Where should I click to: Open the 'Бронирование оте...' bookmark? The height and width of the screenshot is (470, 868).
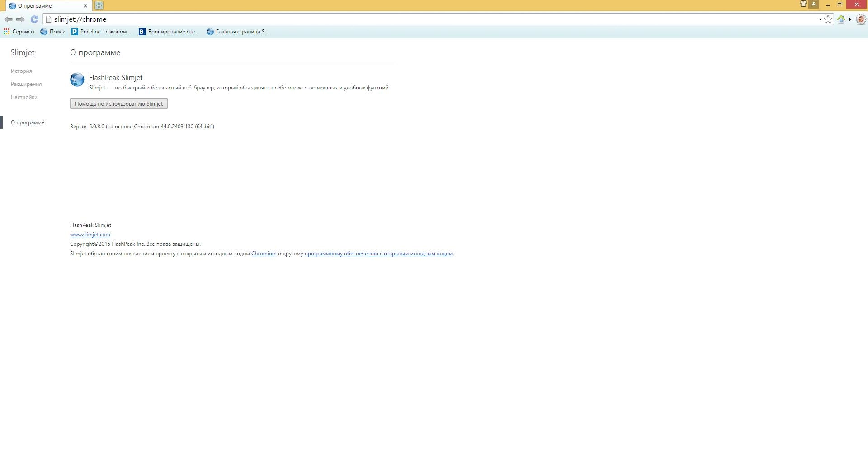pos(169,32)
